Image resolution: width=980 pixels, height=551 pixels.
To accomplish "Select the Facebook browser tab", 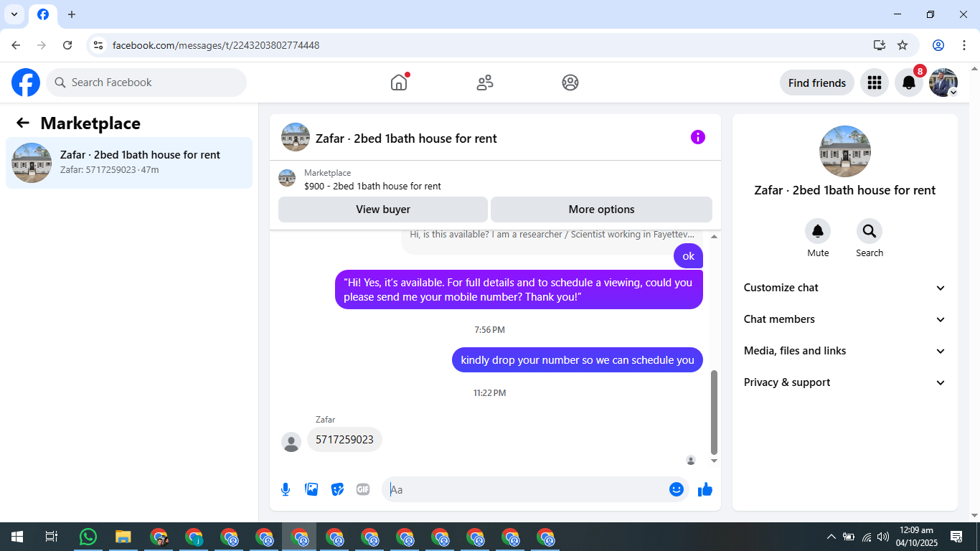I will [x=43, y=14].
